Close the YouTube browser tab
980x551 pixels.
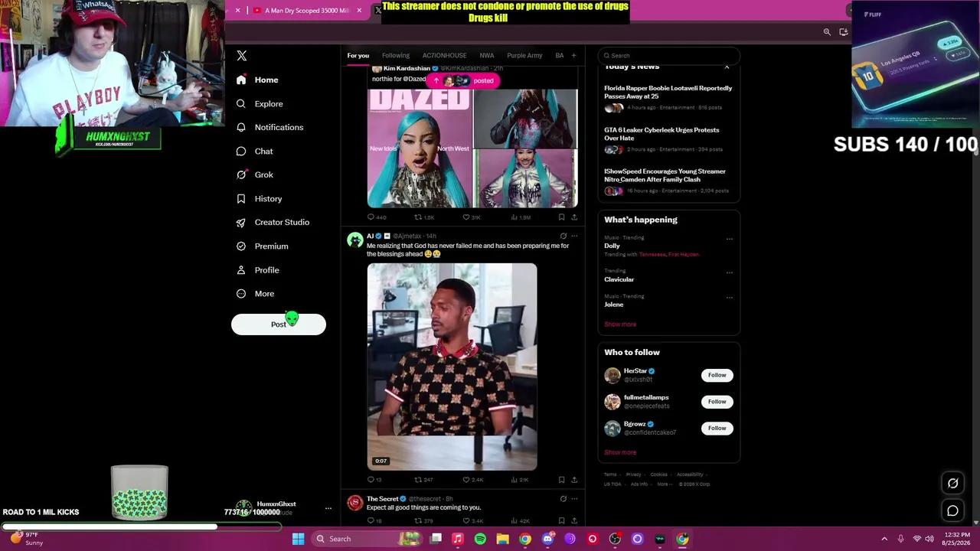pos(359,10)
